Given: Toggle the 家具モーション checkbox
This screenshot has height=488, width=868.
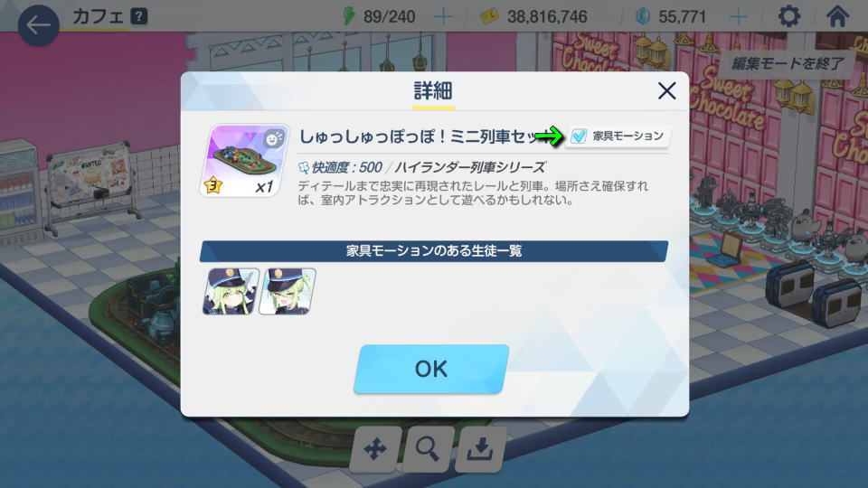Looking at the screenshot, I should pyautogui.click(x=579, y=136).
